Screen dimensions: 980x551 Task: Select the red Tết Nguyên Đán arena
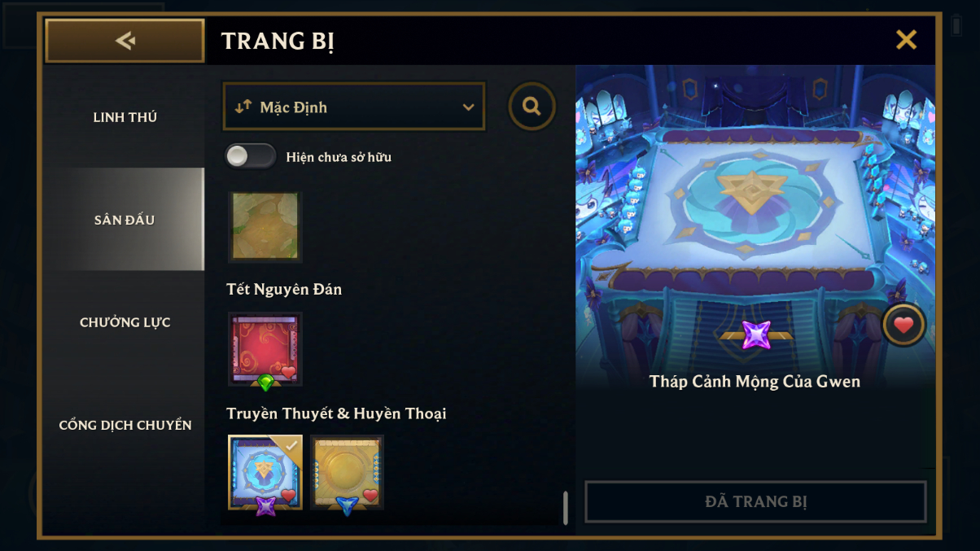coord(265,348)
